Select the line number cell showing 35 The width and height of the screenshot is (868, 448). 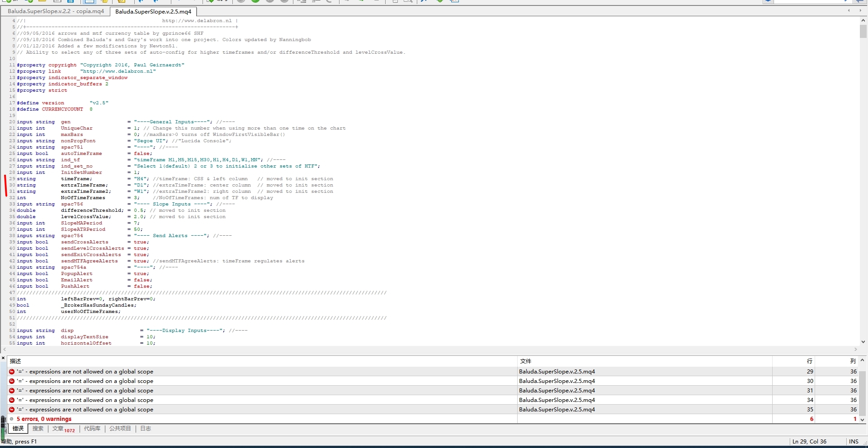click(x=793, y=410)
